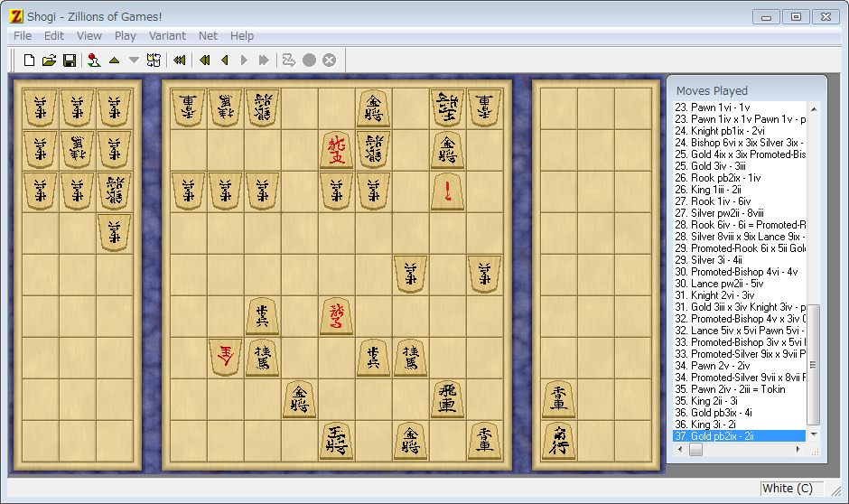This screenshot has width=849, height=504.
Task: Select move '30. Promoted-Bishop 4vi - 4v'
Action: tap(739, 272)
